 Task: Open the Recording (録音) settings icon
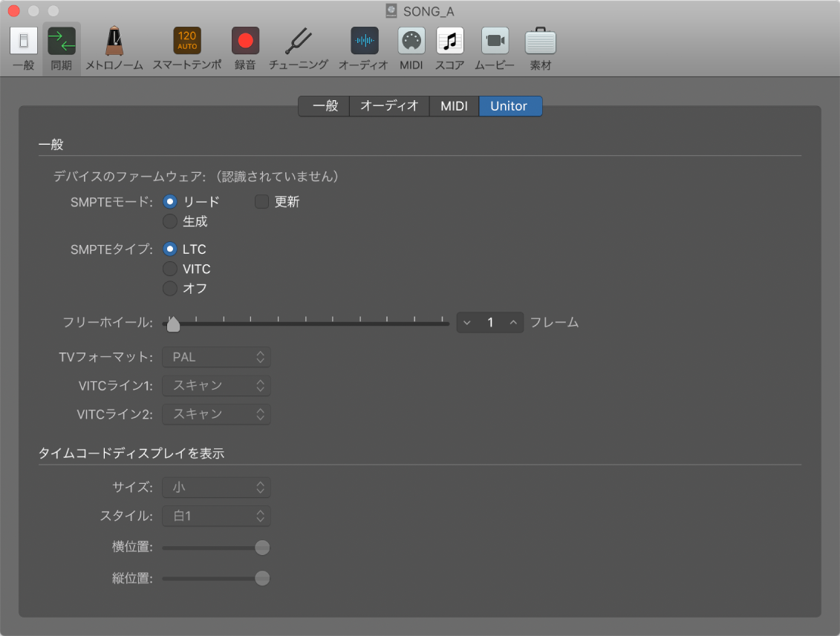(x=245, y=42)
